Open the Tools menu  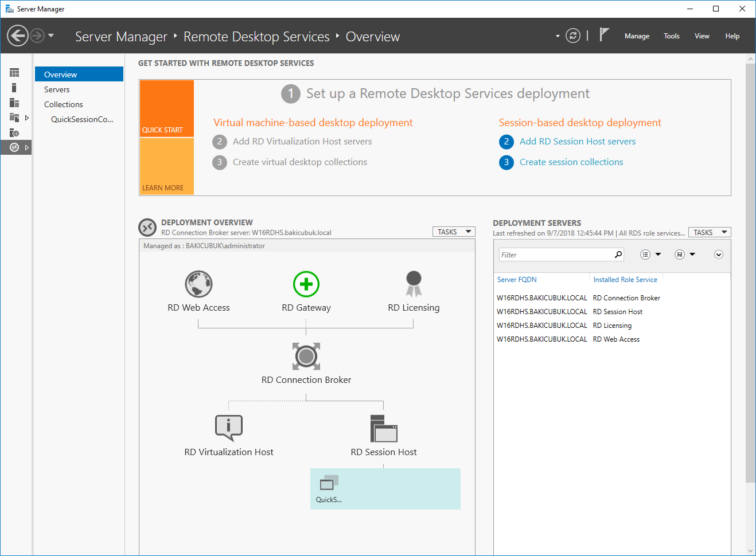pos(672,36)
